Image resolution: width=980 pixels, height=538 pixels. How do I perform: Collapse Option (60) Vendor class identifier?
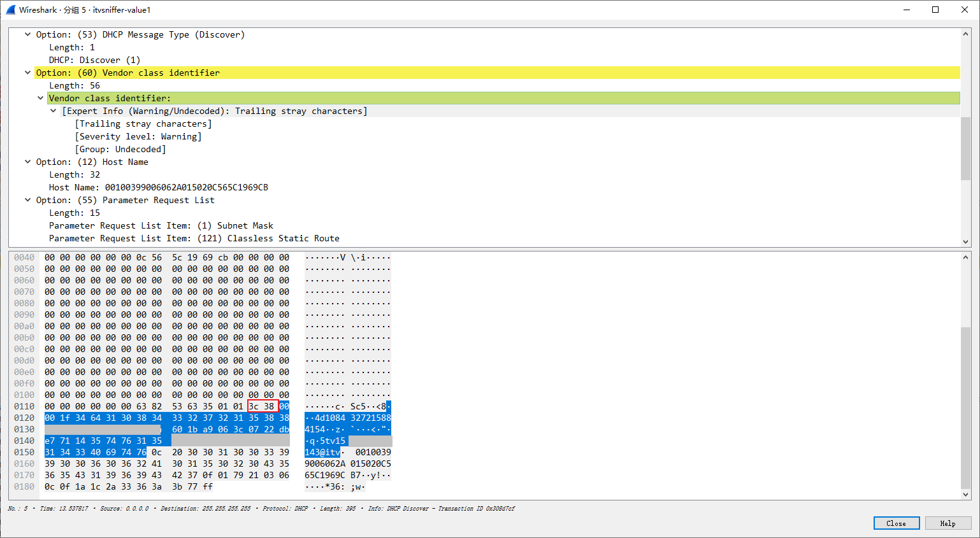pos(27,73)
